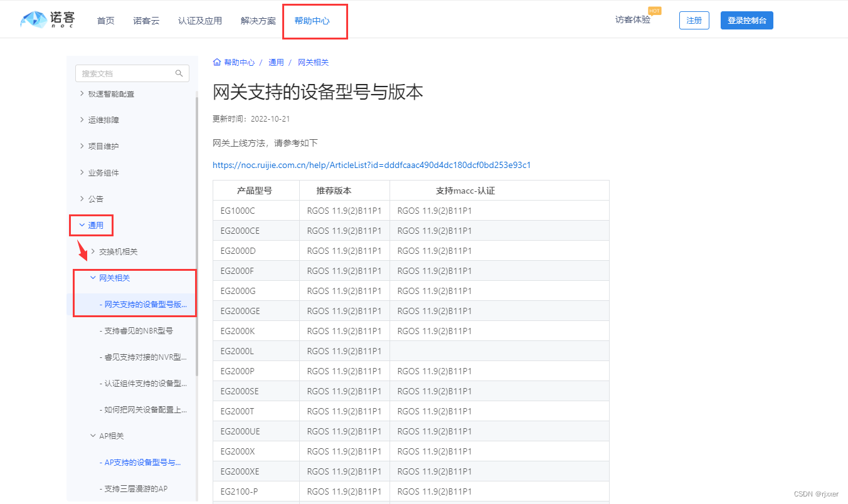Click the 网关支持的设备型号与版本 page title
Screen dimensions: 848x504
pos(318,92)
